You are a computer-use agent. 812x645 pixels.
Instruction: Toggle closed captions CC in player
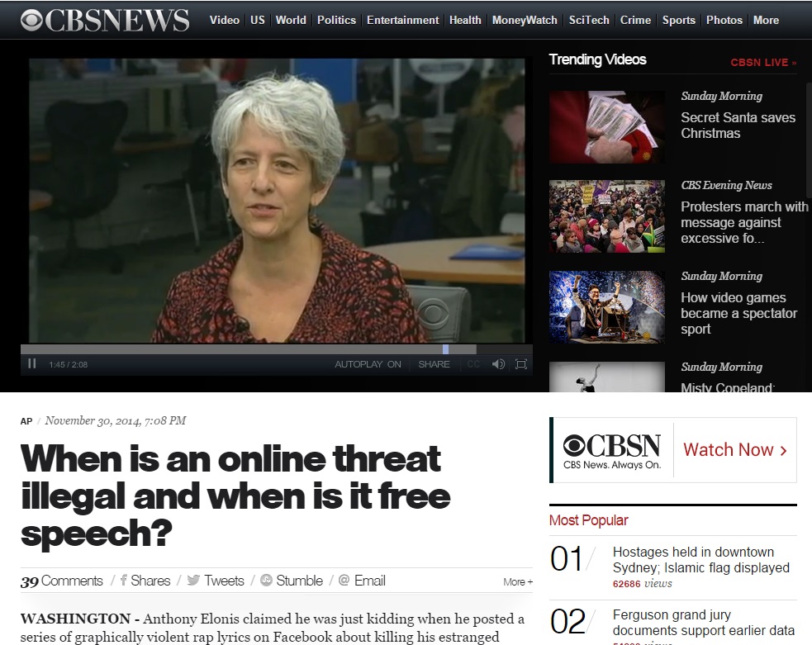point(473,364)
